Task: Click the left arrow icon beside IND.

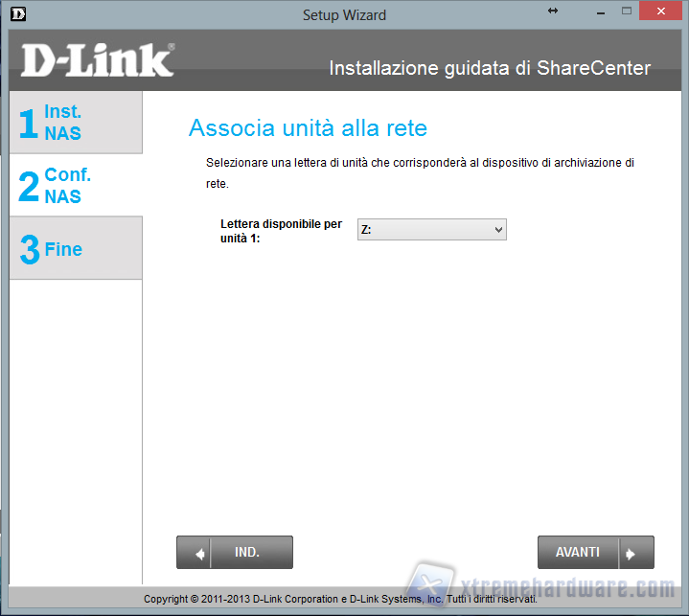Action: (199, 553)
